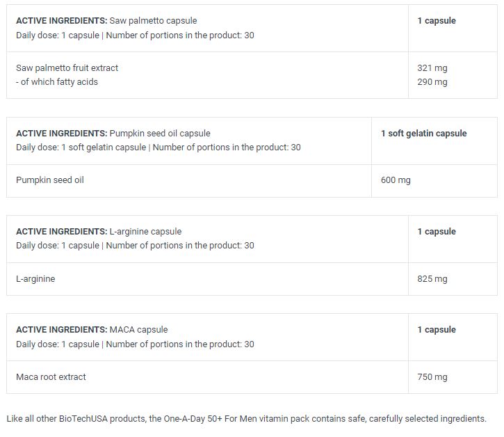This screenshot has height=437, width=504.
Task: Click the Saw palmetto fruit extract label
Action: tap(67, 68)
